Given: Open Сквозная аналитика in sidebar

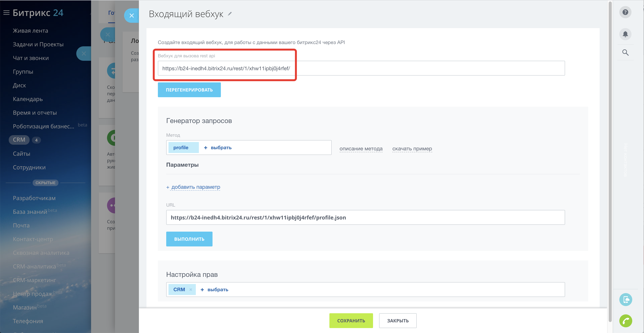Looking at the screenshot, I should (x=41, y=253).
